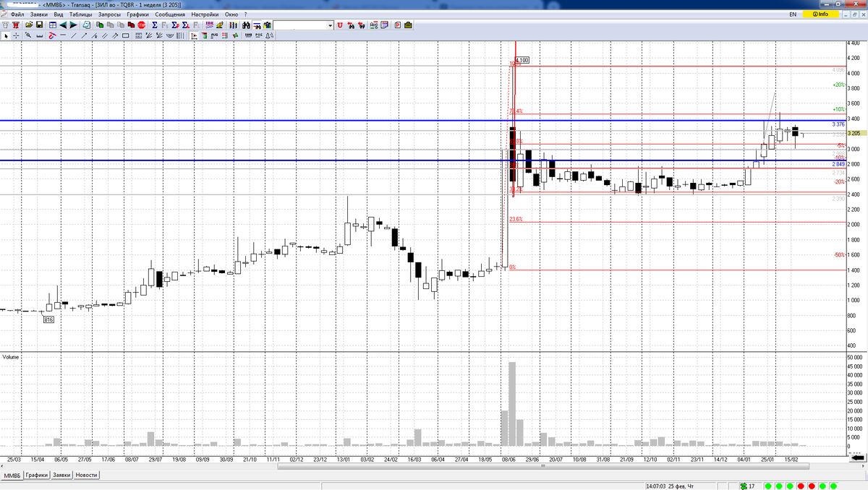This screenshot has height=490, width=868.
Task: Click the binoculars search icon
Action: click(x=247, y=25)
